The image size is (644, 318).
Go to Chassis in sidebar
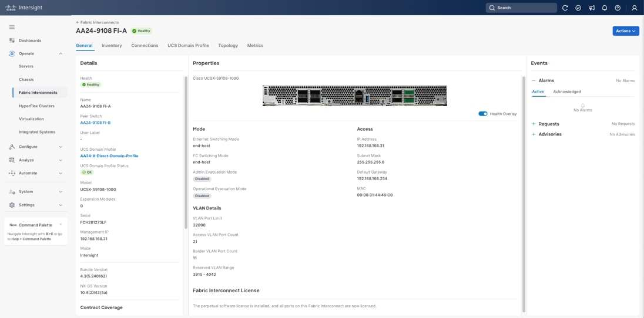[26, 80]
